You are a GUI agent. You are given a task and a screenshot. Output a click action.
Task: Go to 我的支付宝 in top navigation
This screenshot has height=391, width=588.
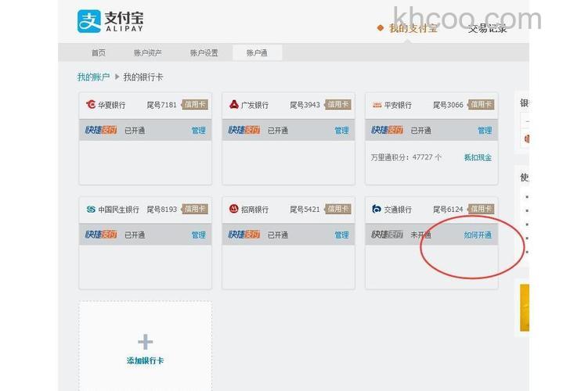413,28
